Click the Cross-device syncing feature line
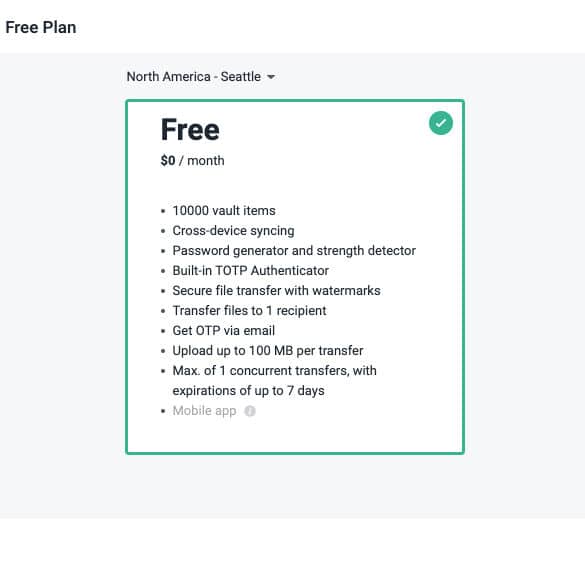The image size is (585, 579). [233, 231]
